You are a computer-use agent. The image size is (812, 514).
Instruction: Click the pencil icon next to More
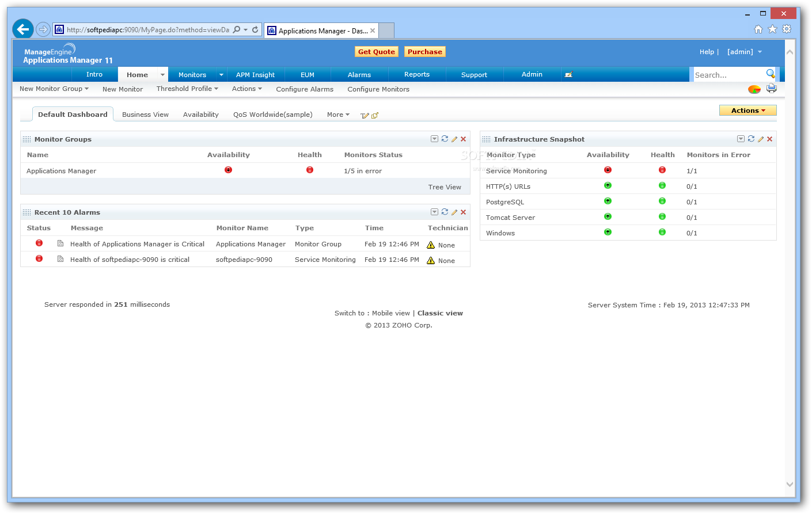click(x=365, y=116)
